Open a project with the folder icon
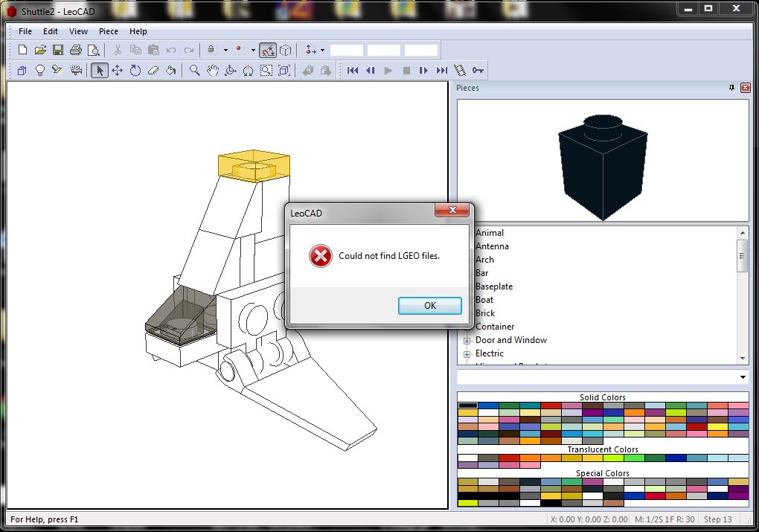This screenshot has height=532, width=759. click(x=40, y=50)
